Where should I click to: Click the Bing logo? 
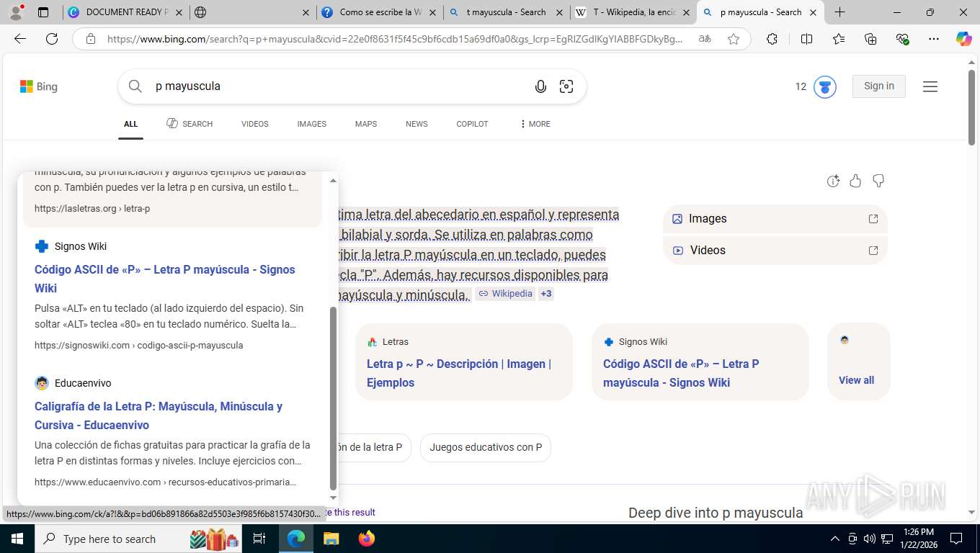tap(39, 86)
